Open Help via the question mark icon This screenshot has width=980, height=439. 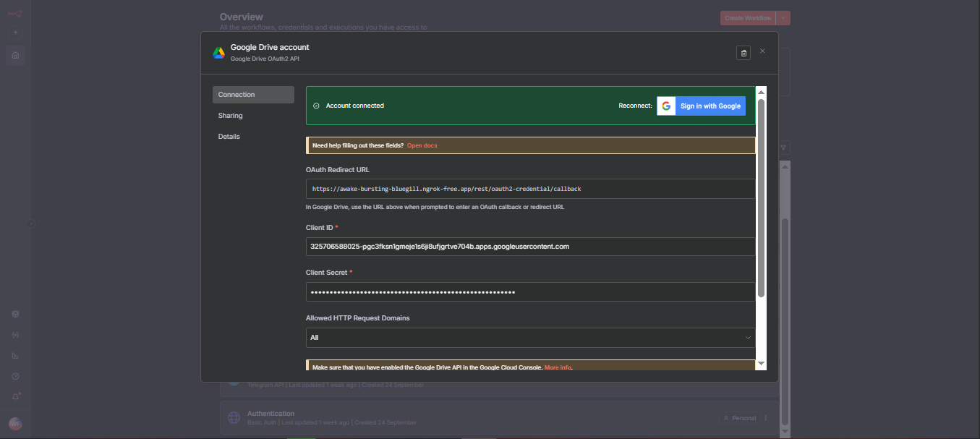click(x=15, y=376)
